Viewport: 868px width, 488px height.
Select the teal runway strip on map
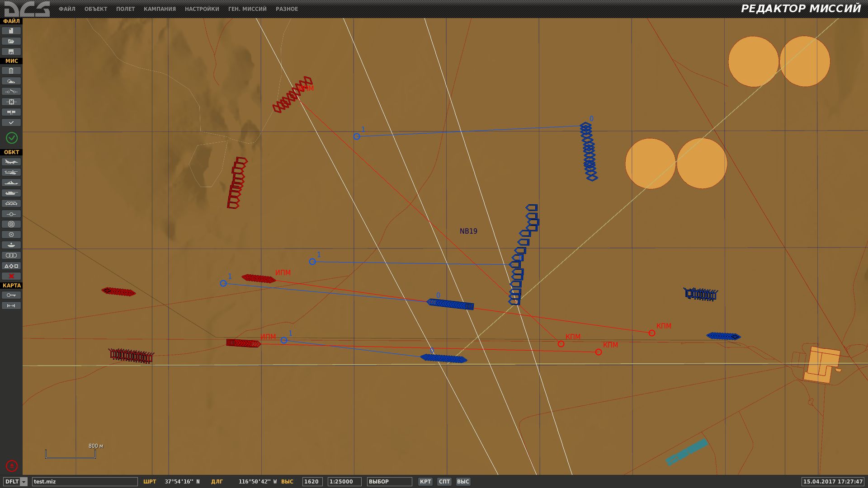point(687,452)
